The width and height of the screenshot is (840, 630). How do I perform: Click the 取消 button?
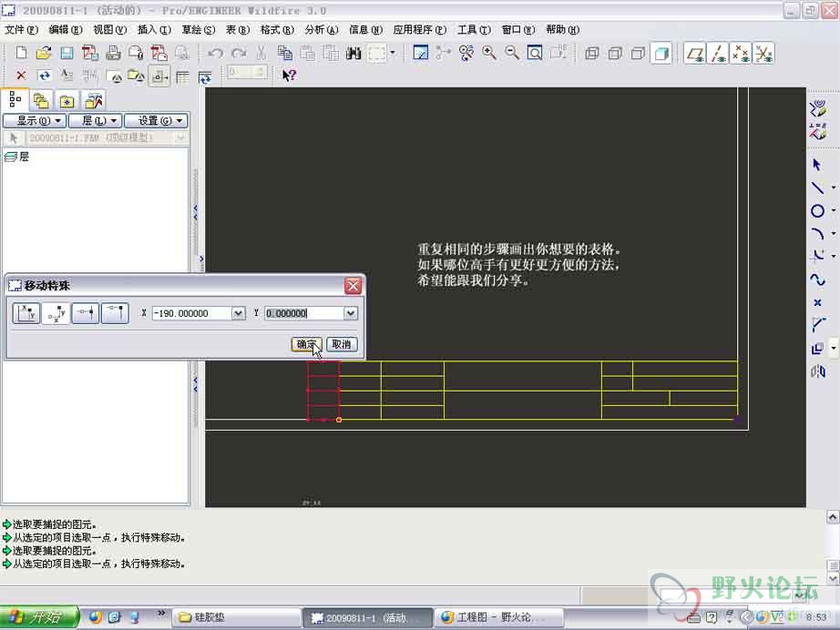(342, 344)
